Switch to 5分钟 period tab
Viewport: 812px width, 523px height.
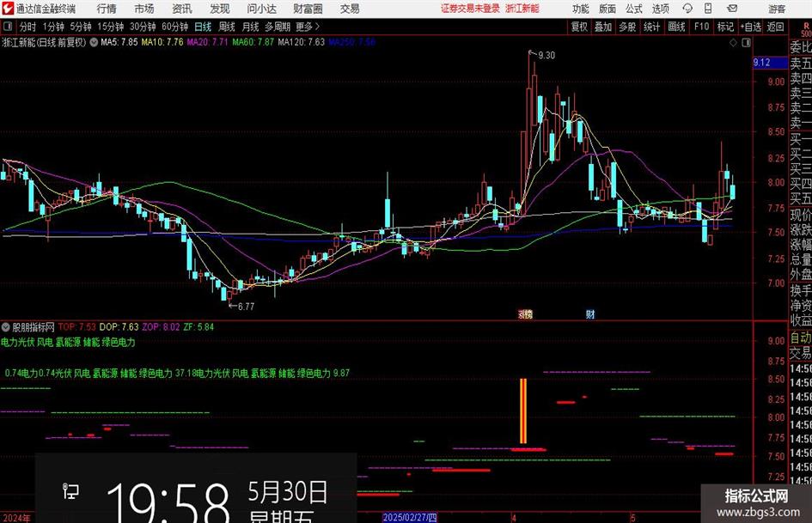coord(81,27)
